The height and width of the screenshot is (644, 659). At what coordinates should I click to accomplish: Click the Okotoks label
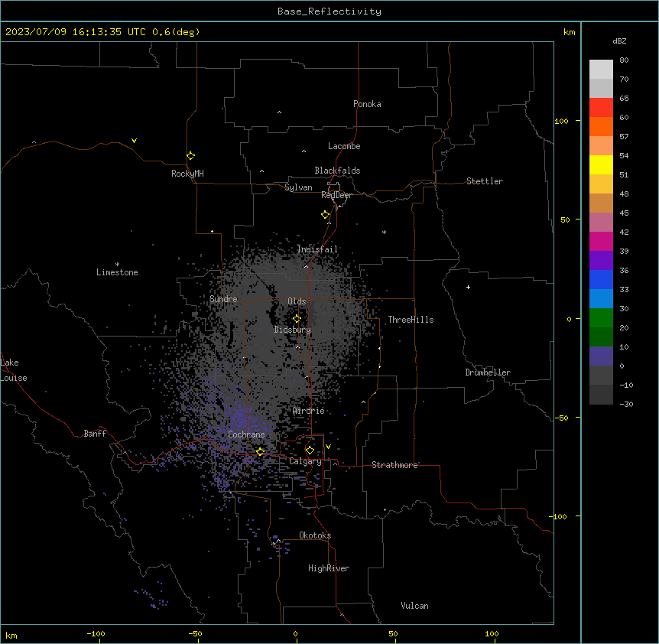(x=315, y=535)
